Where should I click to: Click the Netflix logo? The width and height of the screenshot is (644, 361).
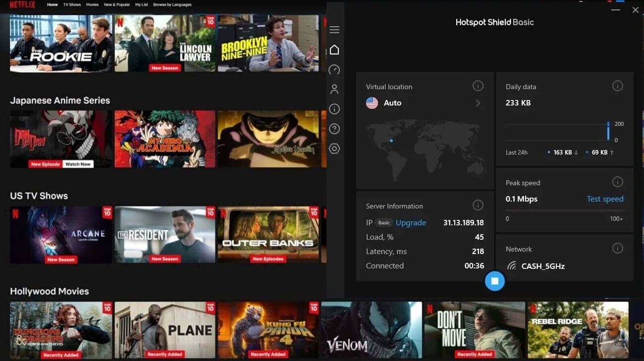pyautogui.click(x=22, y=4)
